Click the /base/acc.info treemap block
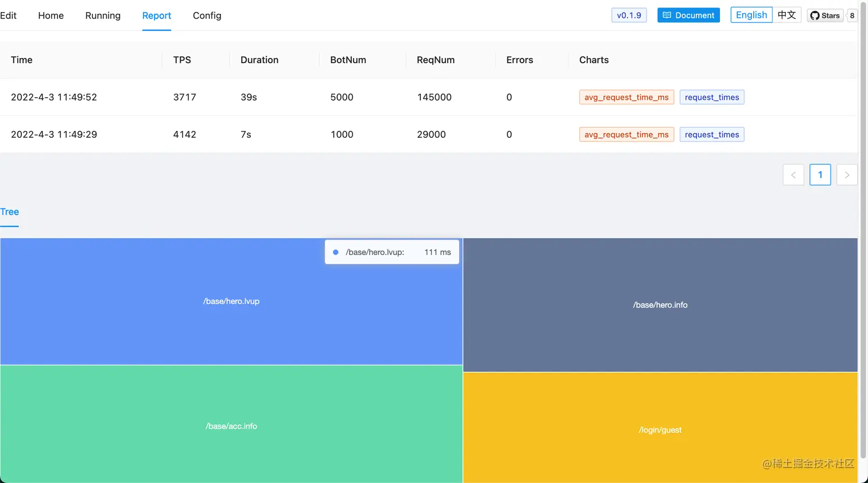The width and height of the screenshot is (868, 483). coord(231,426)
